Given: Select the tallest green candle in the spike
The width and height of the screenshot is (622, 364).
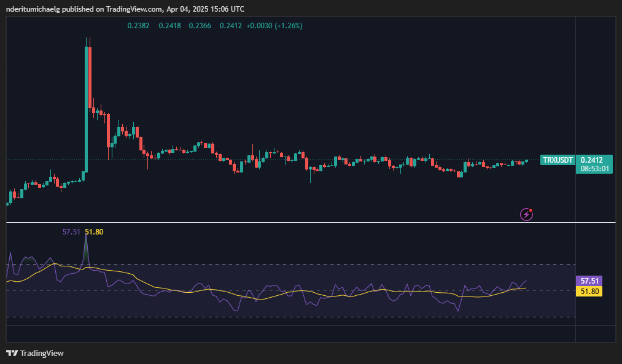Looking at the screenshot, I should tap(86, 104).
